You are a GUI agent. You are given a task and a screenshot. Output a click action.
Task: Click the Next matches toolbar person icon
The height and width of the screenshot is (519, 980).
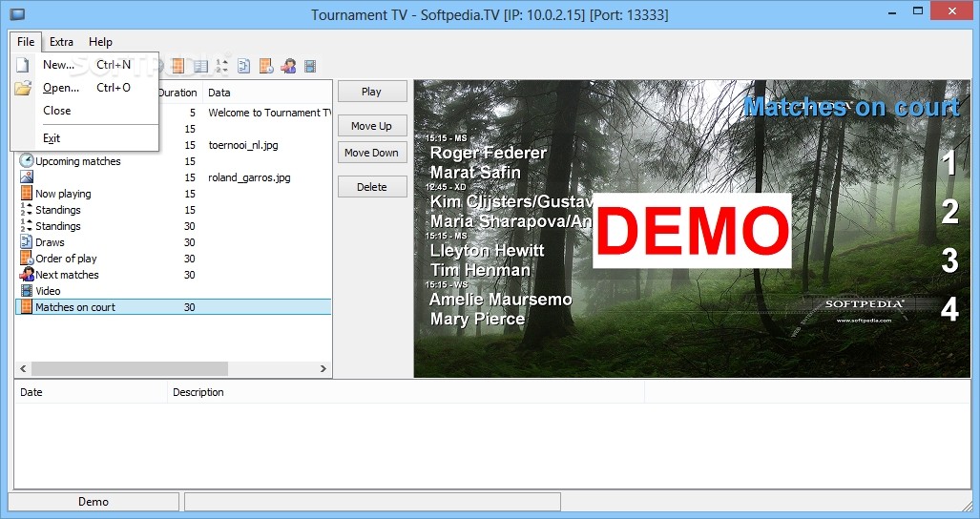288,66
